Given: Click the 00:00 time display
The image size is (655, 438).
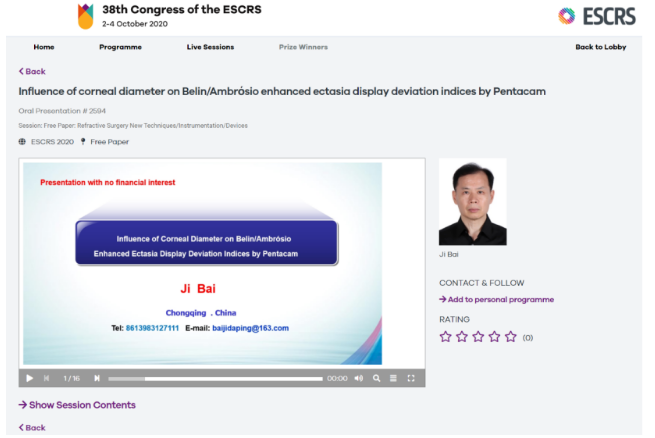Looking at the screenshot, I should pyautogui.click(x=337, y=378).
